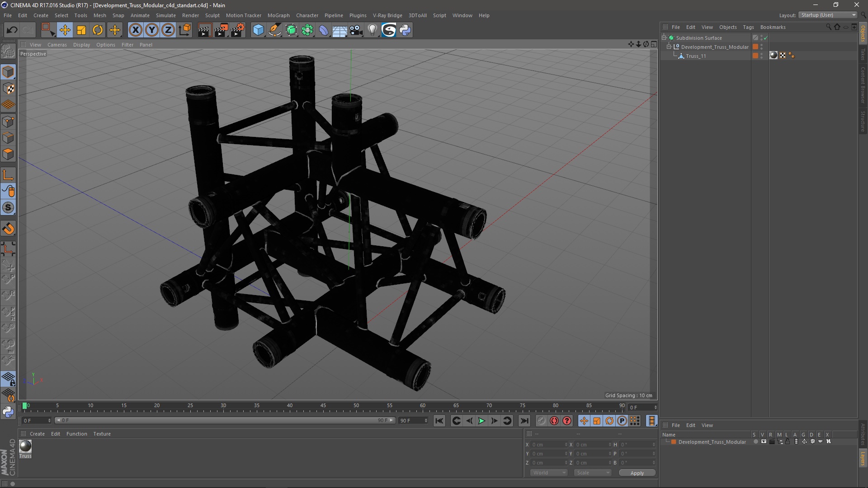868x488 pixels.
Task: Select the Truss_11 object
Action: coord(696,56)
